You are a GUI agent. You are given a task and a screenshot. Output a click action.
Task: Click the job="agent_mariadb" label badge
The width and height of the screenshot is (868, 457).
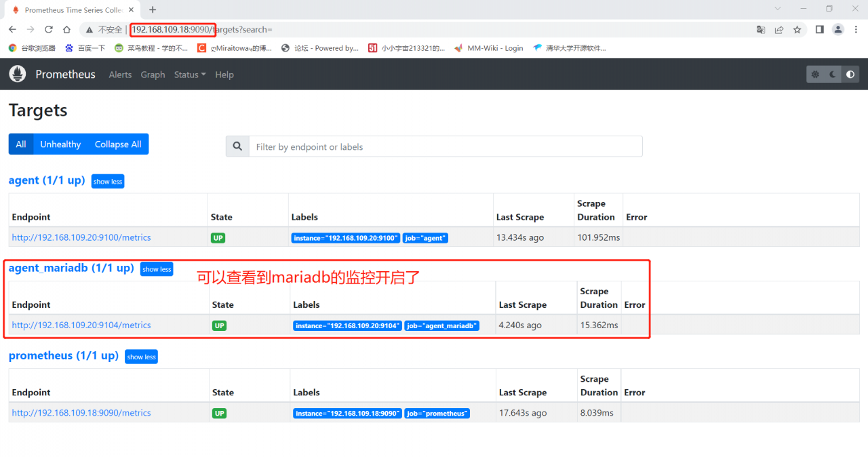pyautogui.click(x=442, y=325)
